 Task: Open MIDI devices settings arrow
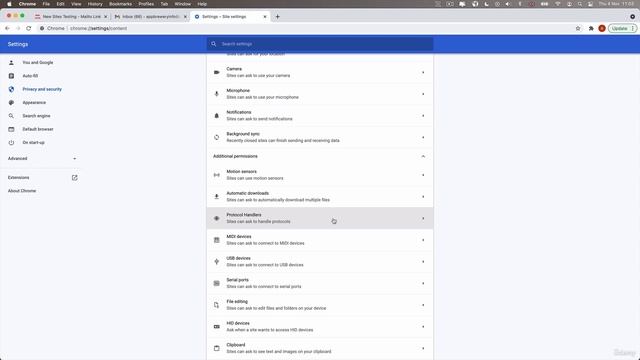pyautogui.click(x=423, y=240)
